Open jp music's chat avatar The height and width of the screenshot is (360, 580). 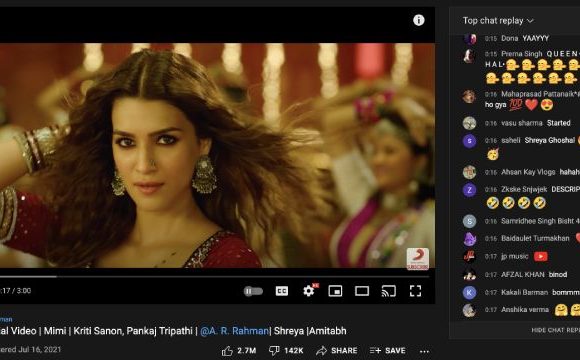tap(469, 256)
